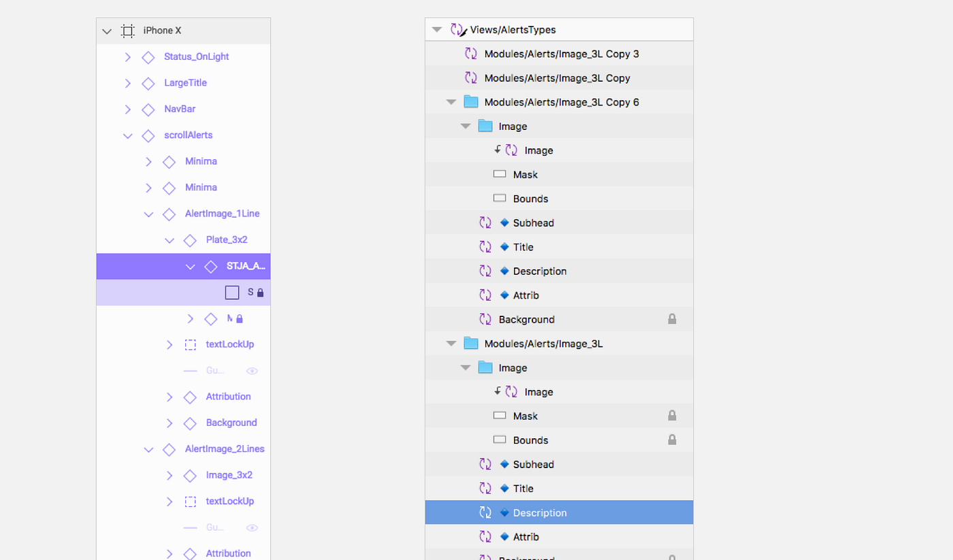Collapse the iPhone X artboard chevron
Screen dimensions: 953x560
106,31
